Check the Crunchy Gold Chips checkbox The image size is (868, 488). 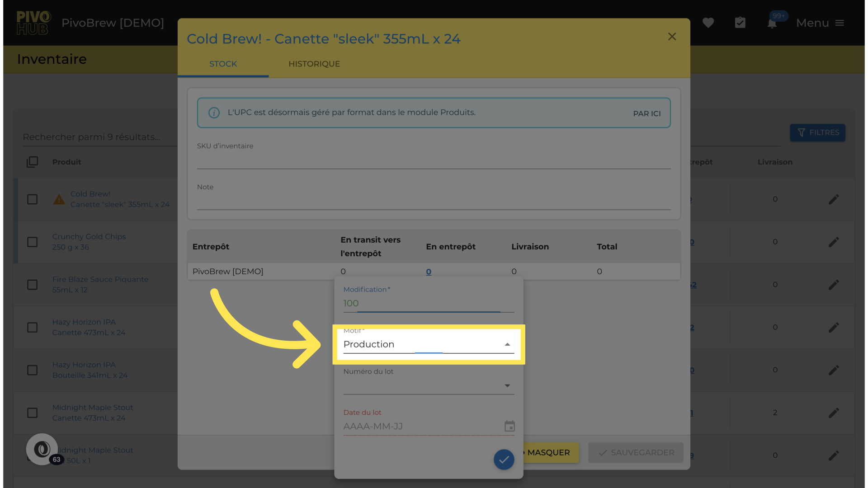pos(33,242)
